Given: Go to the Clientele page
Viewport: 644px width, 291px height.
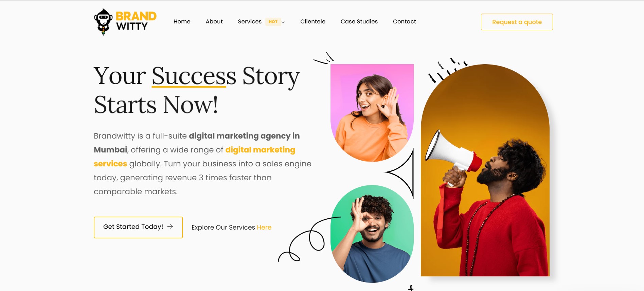Looking at the screenshot, I should point(313,21).
